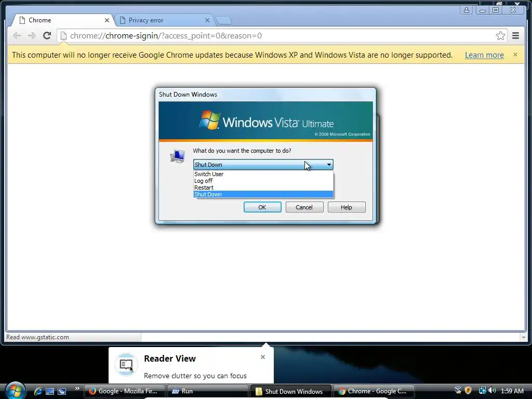Viewport: 532px width, 399px height.
Task: Choose highlighted Shut Down list entry
Action: [263, 194]
